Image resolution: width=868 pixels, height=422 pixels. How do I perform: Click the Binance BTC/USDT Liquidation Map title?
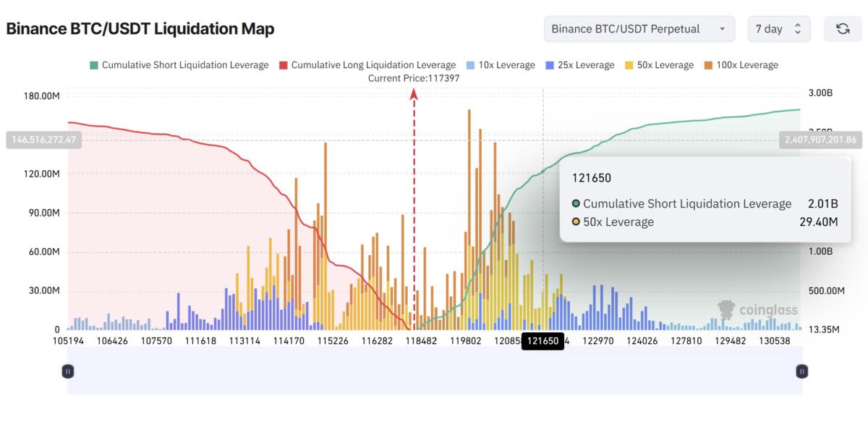click(142, 29)
